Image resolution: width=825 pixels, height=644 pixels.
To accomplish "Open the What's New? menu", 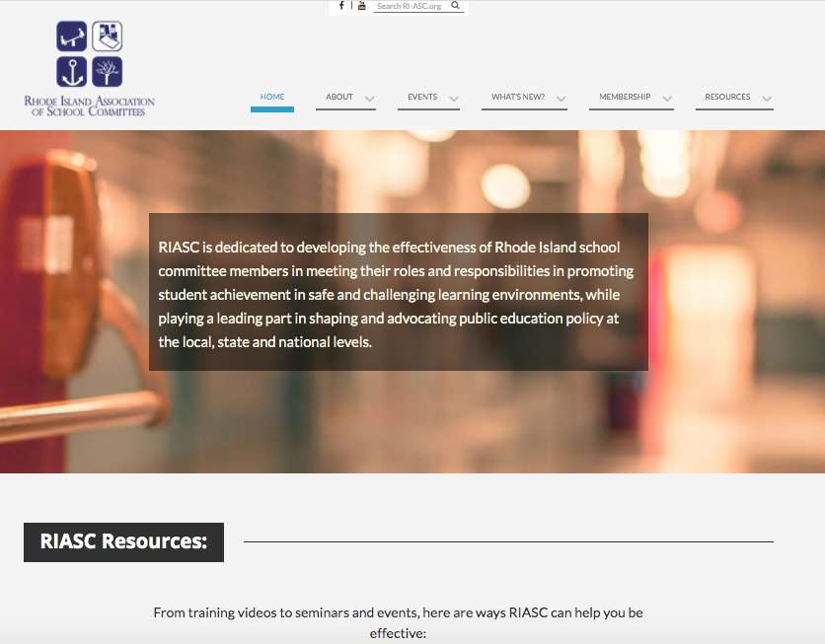I will [x=518, y=97].
